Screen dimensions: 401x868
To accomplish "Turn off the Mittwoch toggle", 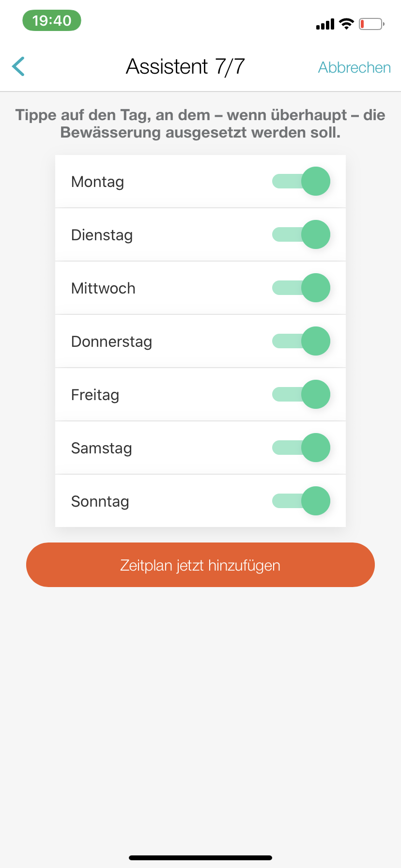I will (301, 288).
